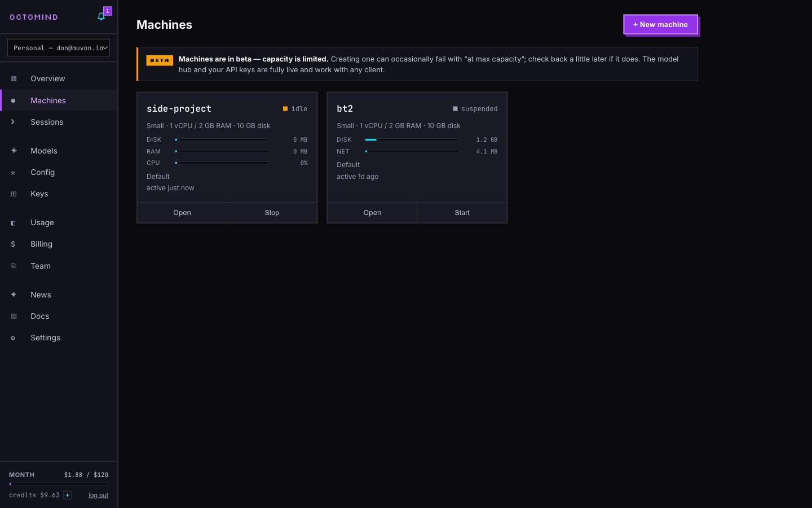This screenshot has width=812, height=508.
Task: Click the "credits $9.63" text
Action: click(x=34, y=495)
